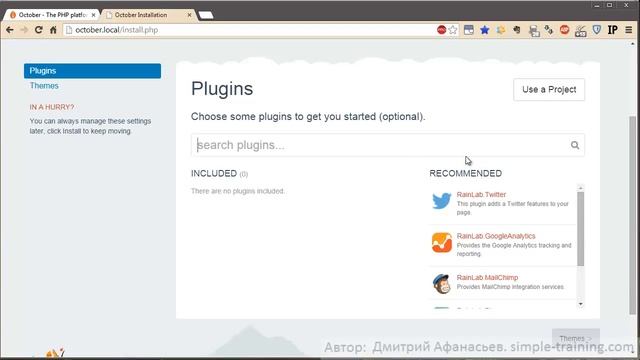640x360 pixels.
Task: Click the 'There are no plugins included' text
Action: click(238, 191)
